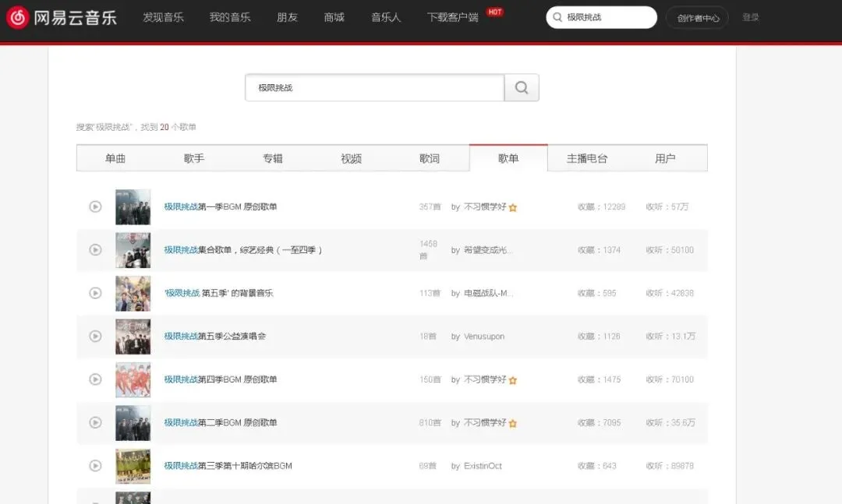Screen dimensions: 842x504
Task: Switch to the 视频 tab
Action: click(x=351, y=158)
